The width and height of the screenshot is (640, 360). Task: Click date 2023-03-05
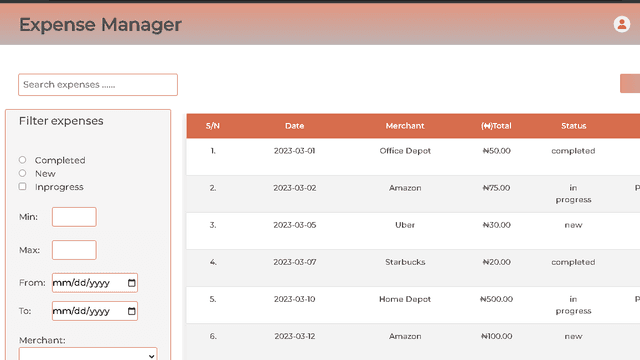click(294, 225)
